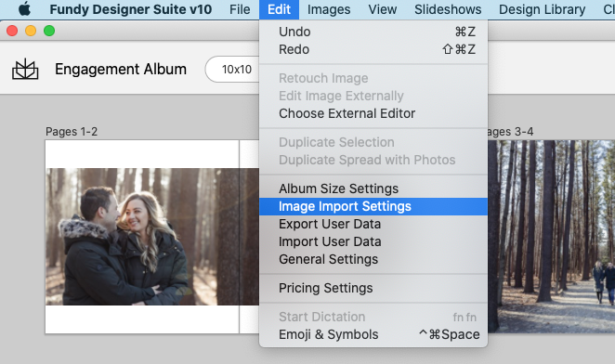Click Export User Data

373,224
